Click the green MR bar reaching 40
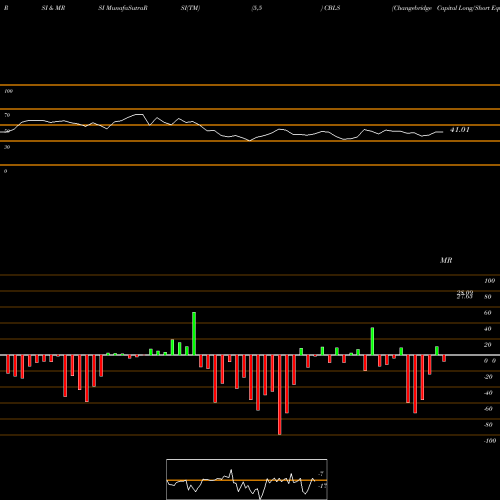 [x=372, y=341]
